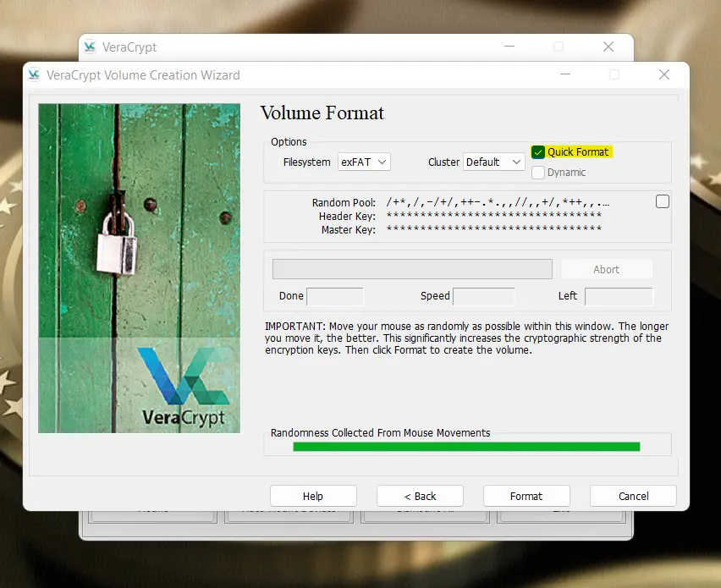The width and height of the screenshot is (721, 588).
Task: Click the Speed value field
Action: point(484,296)
